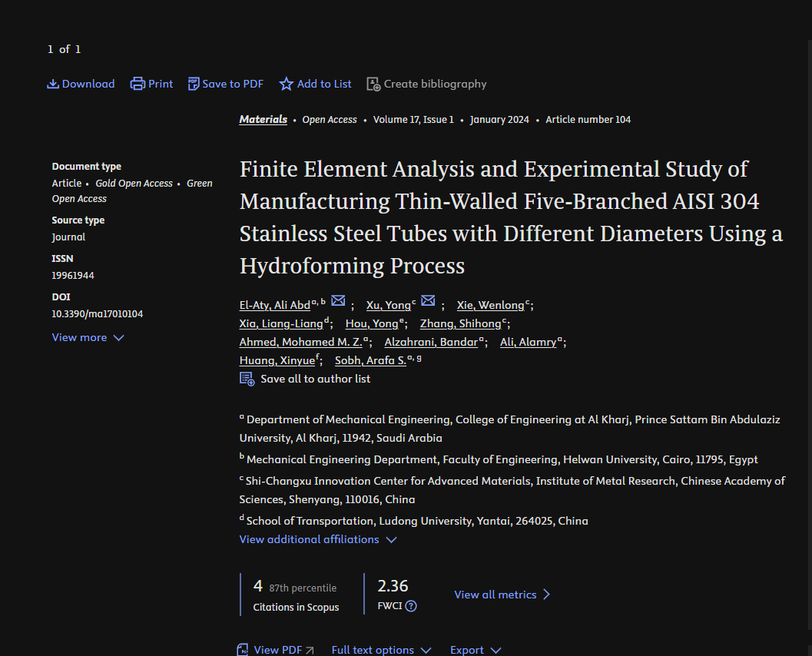Open the Full text options dropdown
812x656 pixels.
pyautogui.click(x=381, y=650)
